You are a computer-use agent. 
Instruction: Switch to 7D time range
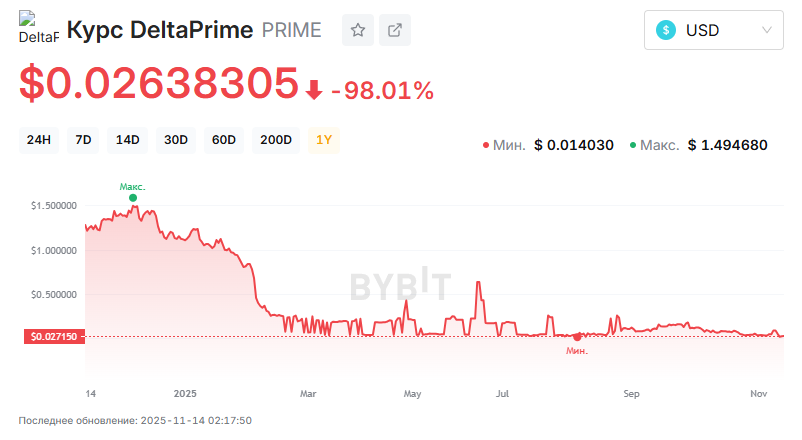pos(83,140)
